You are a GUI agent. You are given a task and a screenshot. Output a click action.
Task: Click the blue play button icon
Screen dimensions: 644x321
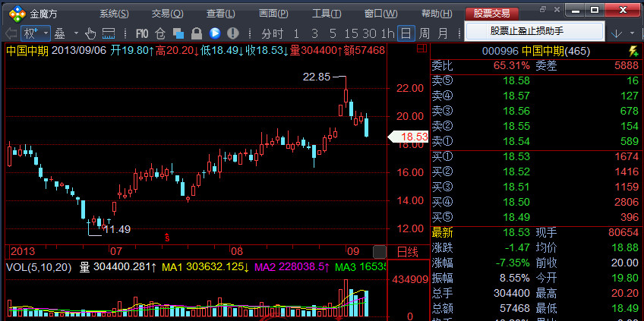click(215, 33)
